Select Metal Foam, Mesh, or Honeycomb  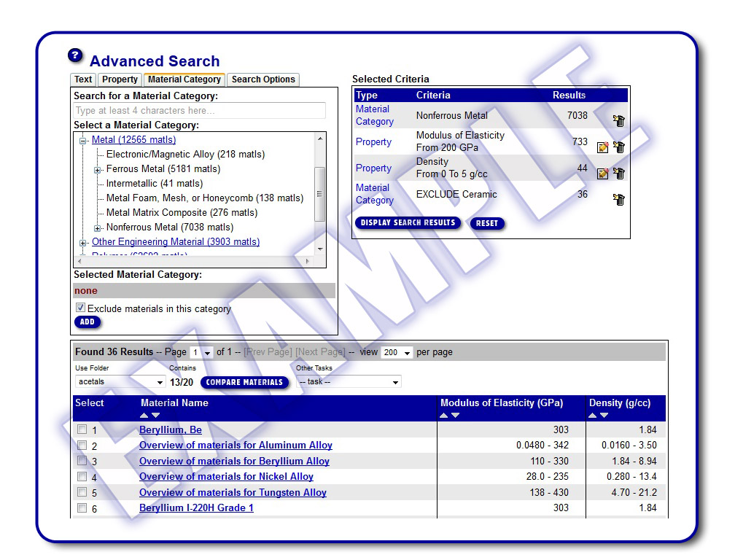(x=205, y=198)
